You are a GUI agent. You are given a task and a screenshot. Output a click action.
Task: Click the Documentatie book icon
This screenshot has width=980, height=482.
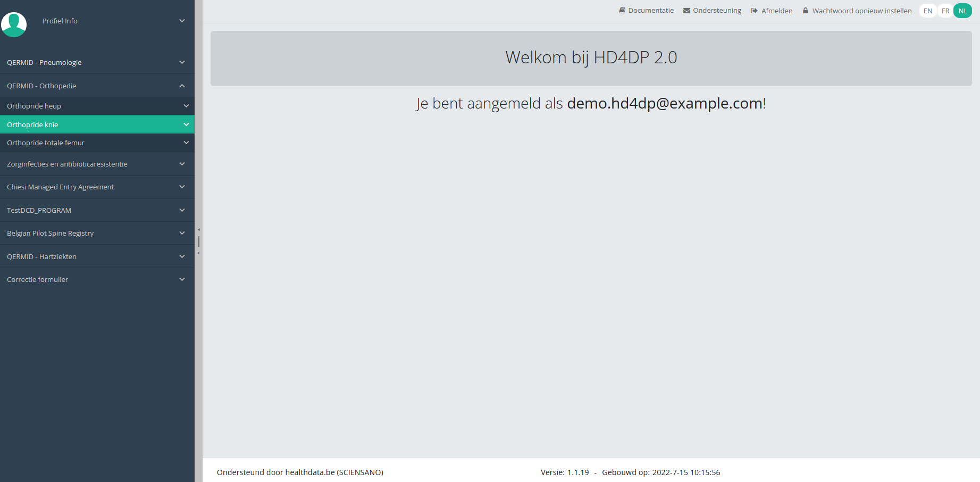pyautogui.click(x=622, y=11)
